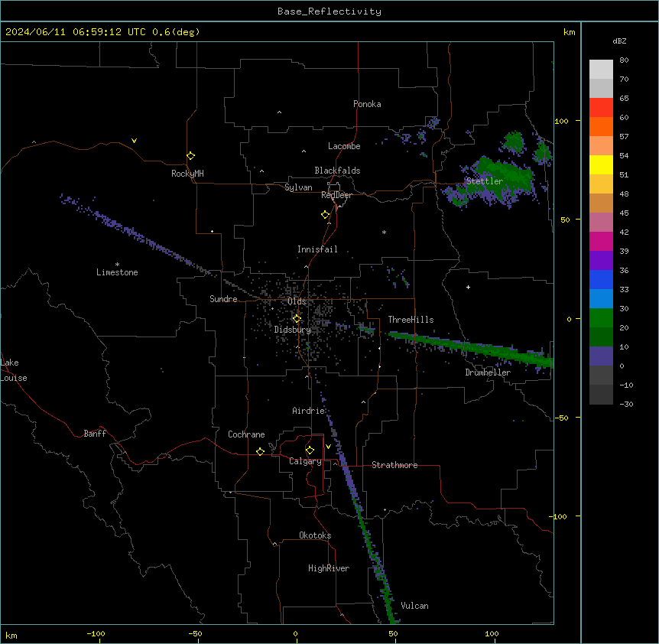Click the Base_Reflectivity title text
The image size is (659, 644).
click(329, 11)
